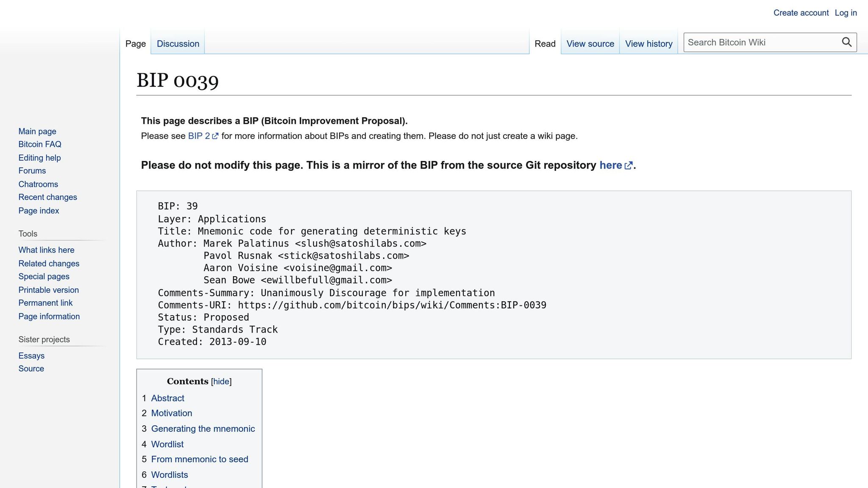The height and width of the screenshot is (488, 868).
Task: Open Special pages link
Action: point(44,277)
